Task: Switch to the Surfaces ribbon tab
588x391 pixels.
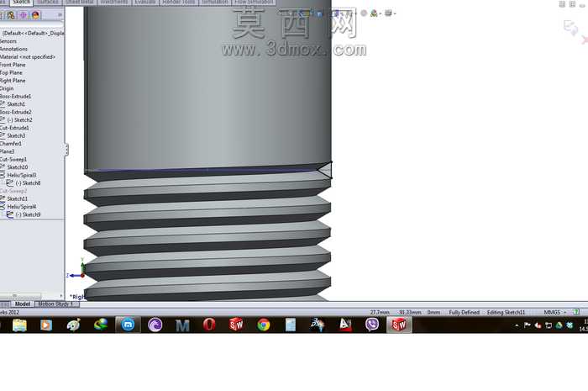Action: coord(48,3)
